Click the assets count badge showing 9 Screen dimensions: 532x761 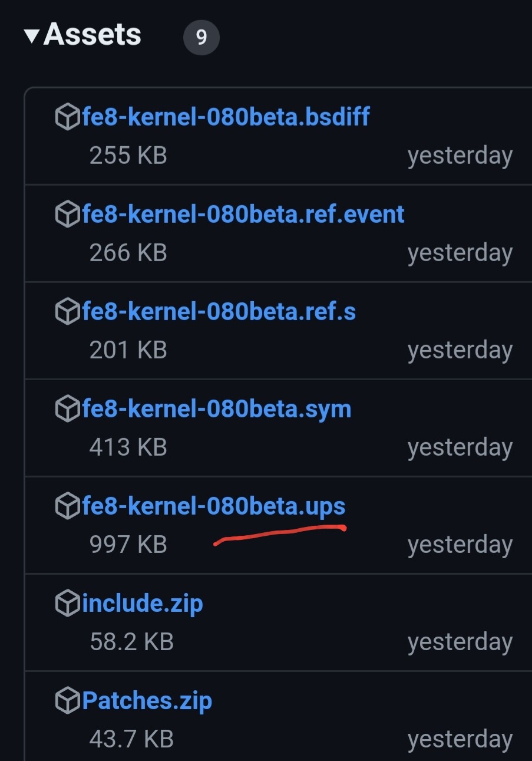(x=201, y=37)
